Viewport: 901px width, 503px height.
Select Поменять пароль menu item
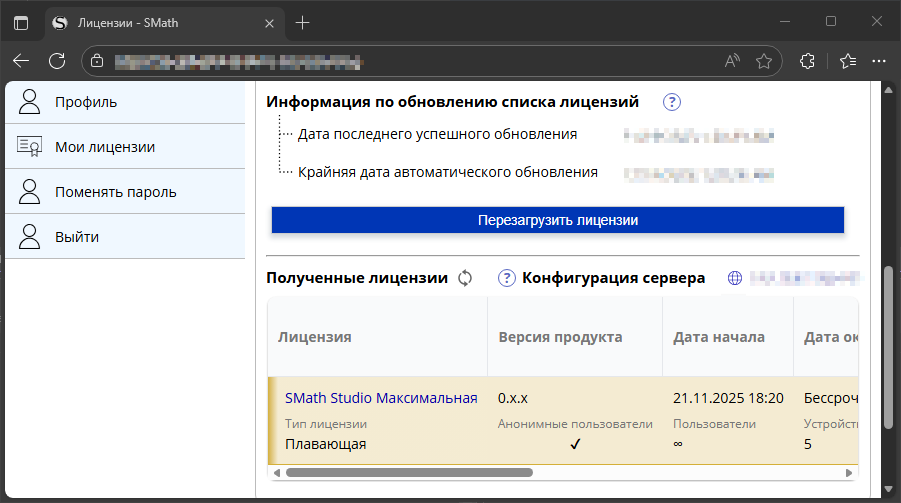click(x=125, y=191)
